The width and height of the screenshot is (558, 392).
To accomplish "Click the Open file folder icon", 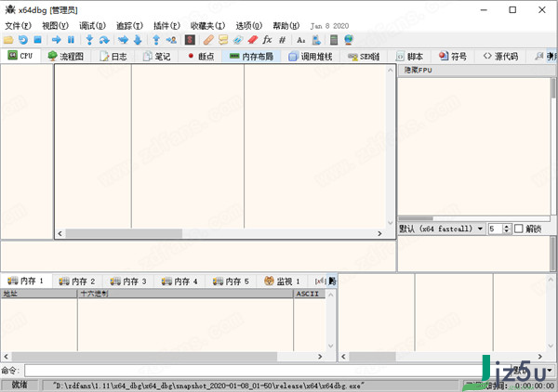I will click(x=8, y=40).
